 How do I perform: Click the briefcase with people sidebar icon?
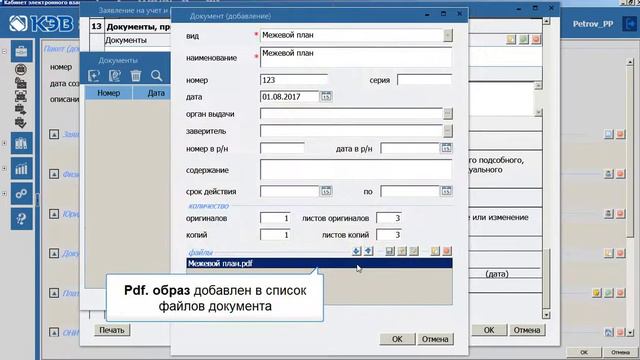pos(21,83)
